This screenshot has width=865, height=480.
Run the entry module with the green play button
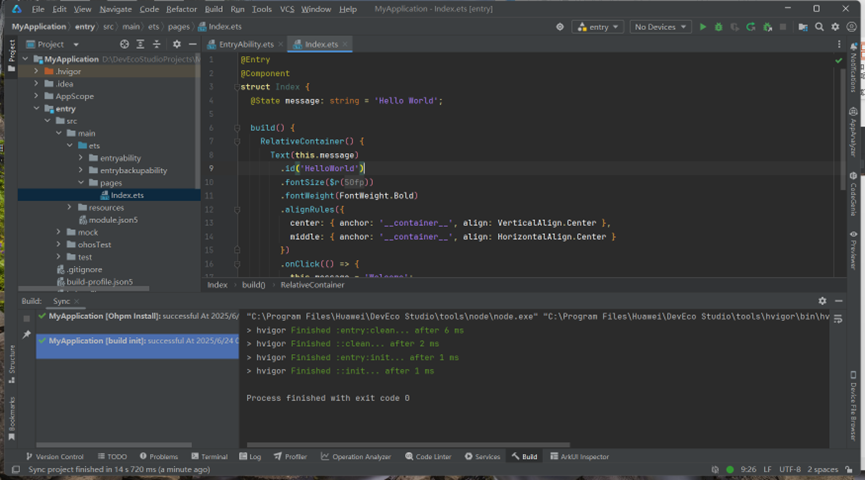702,26
